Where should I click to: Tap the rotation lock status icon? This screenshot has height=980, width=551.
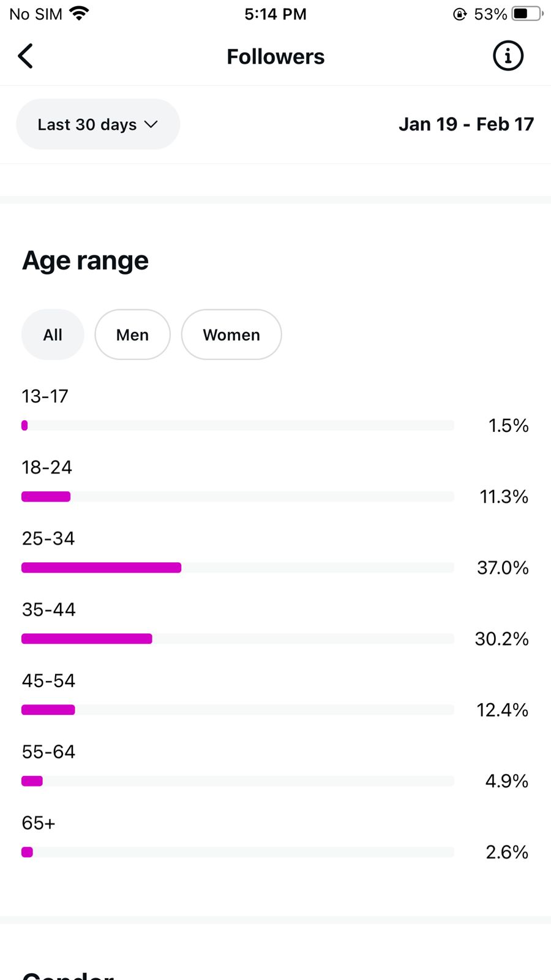tap(459, 14)
